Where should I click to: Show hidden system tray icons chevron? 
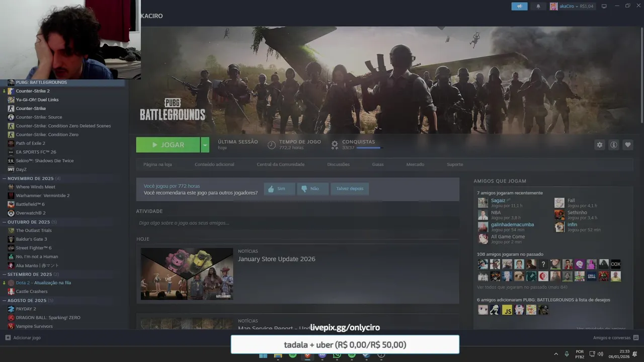[556, 354]
